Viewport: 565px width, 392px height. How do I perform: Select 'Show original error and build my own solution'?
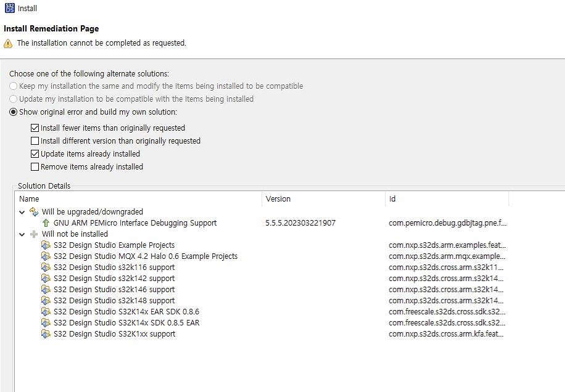click(x=13, y=112)
